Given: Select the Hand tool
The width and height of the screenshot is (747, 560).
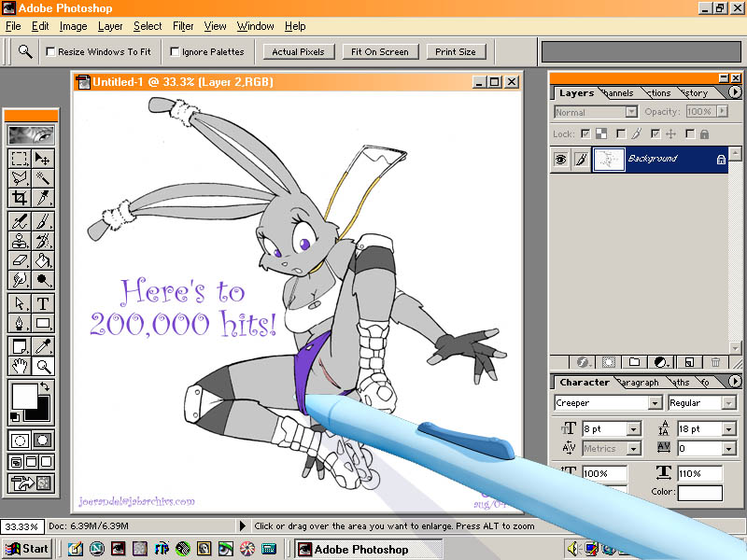Looking at the screenshot, I should pyautogui.click(x=20, y=366).
